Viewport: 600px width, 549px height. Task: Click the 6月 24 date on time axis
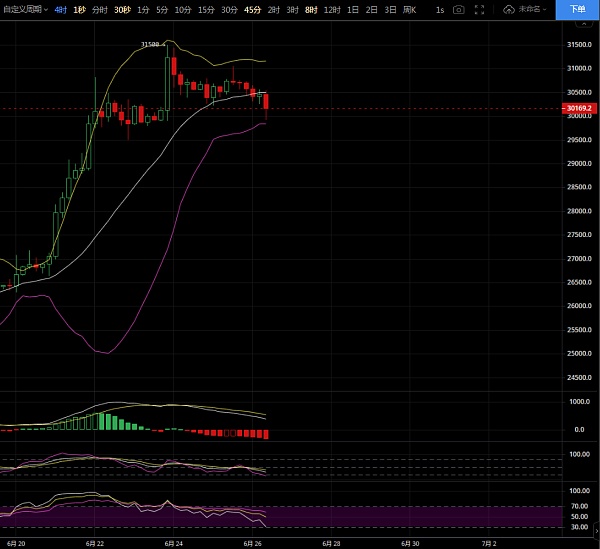172,543
